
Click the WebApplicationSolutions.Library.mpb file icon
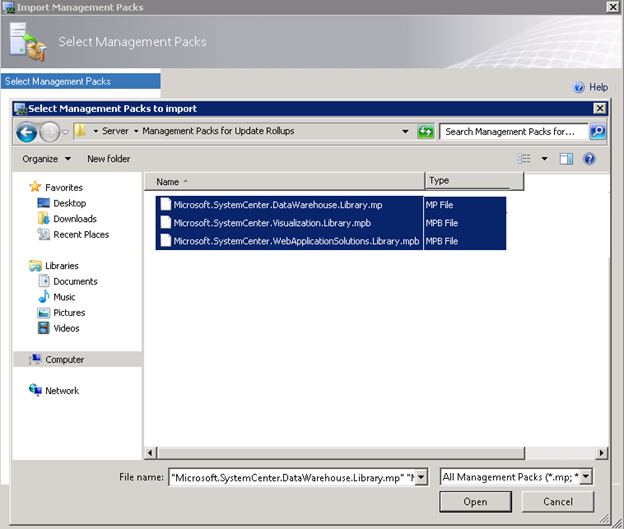[165, 240]
